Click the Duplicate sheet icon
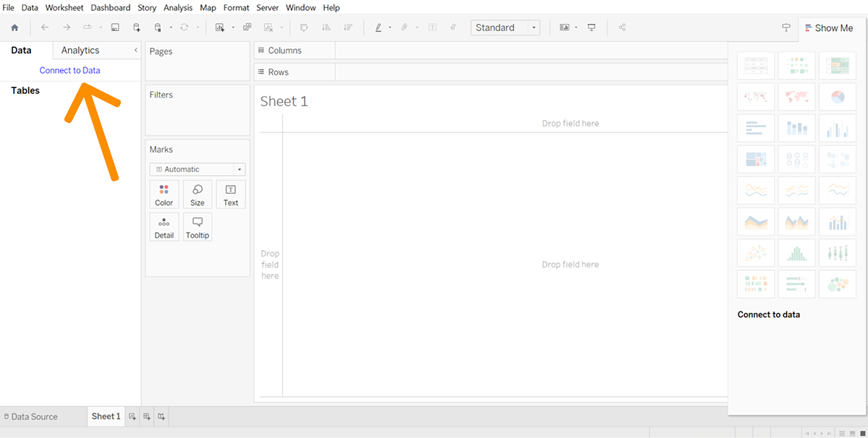The image size is (868, 438). point(247,27)
